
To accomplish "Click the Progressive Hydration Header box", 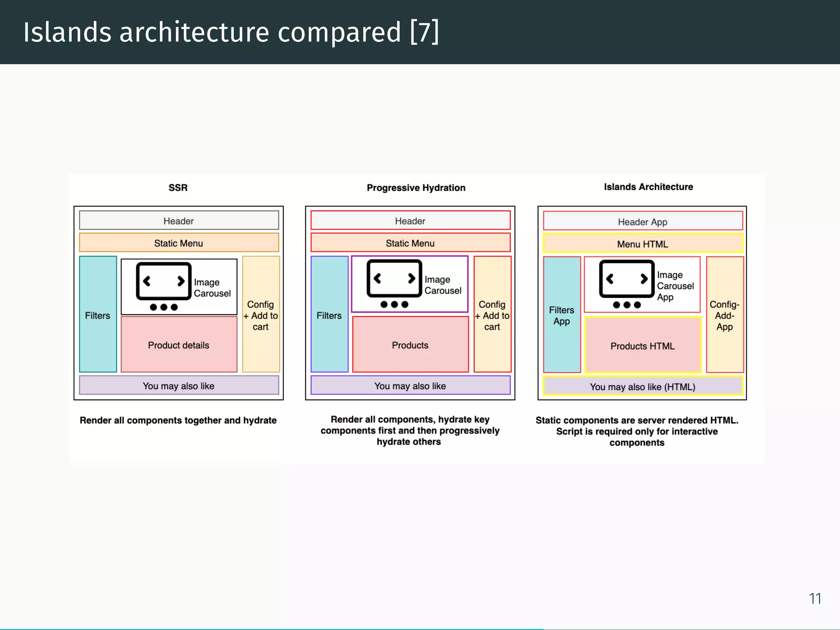I will [410, 221].
